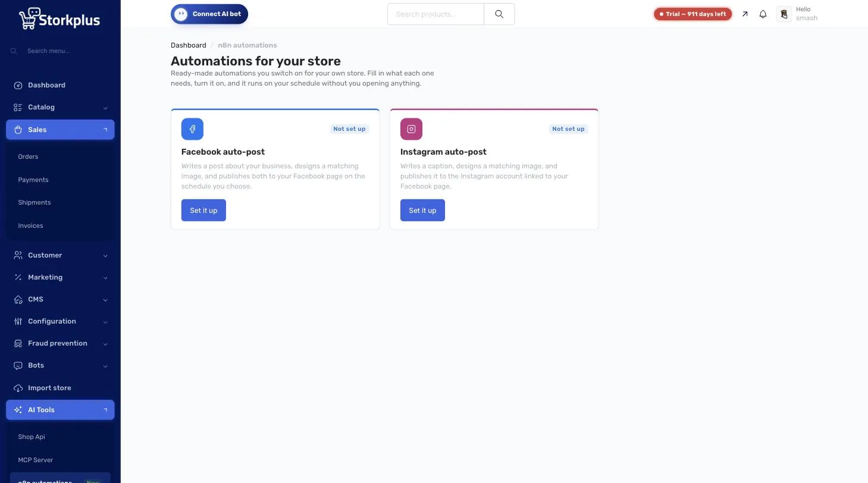Open Payments in the Sales submenu
The image size is (868, 483).
click(x=33, y=180)
